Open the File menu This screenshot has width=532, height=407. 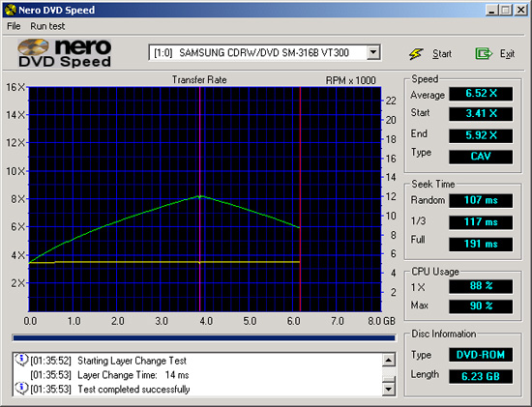(14, 26)
